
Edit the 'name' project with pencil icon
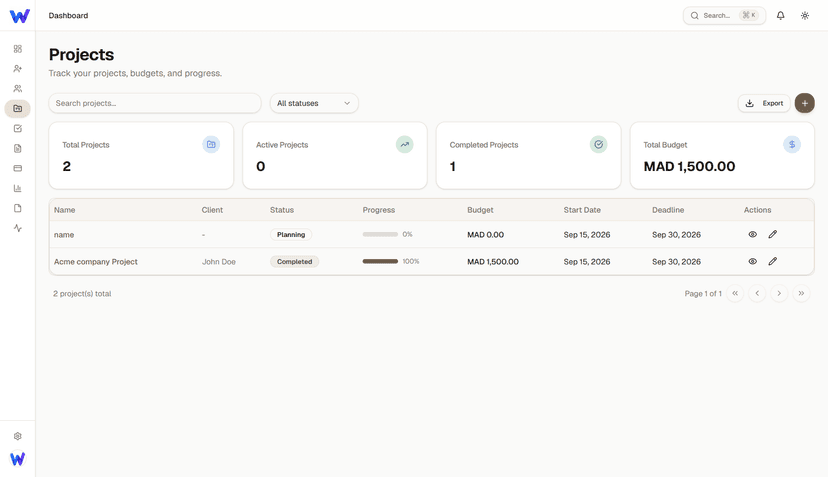coord(773,235)
